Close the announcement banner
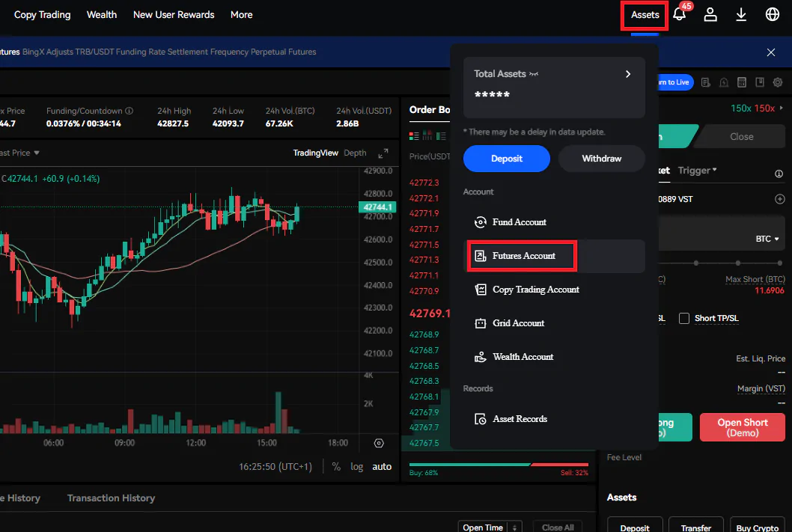Screen dimensions: 792x532 771,52
